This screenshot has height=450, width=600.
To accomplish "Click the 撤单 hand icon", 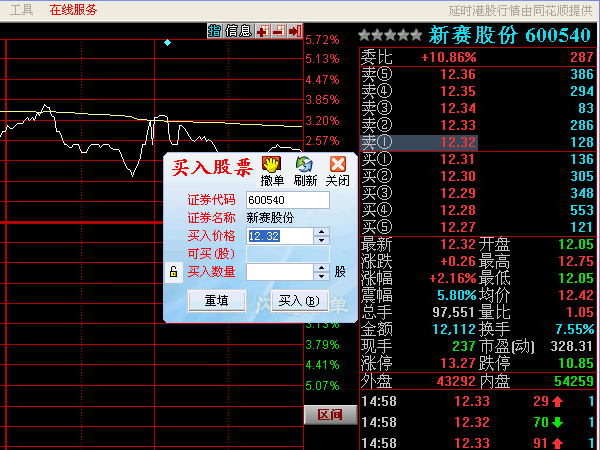I will point(272,171).
